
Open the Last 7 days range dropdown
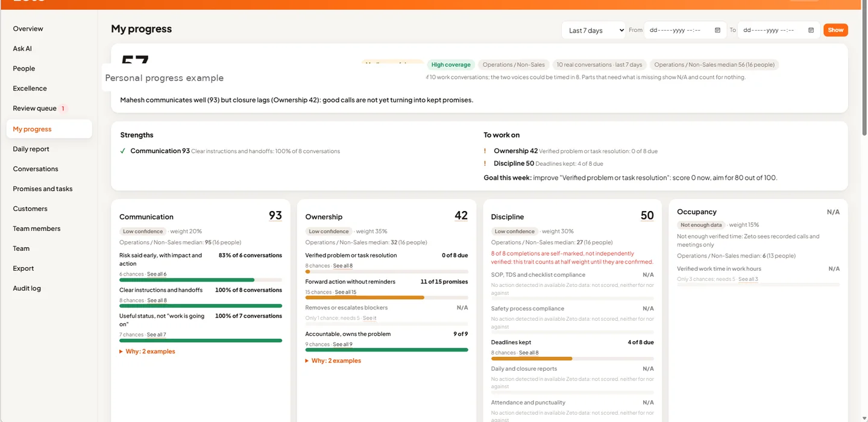pos(593,30)
